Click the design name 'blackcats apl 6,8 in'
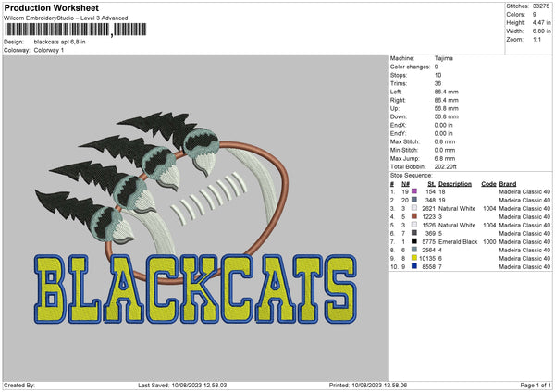Viewport: 555px width, 392px height. point(59,42)
